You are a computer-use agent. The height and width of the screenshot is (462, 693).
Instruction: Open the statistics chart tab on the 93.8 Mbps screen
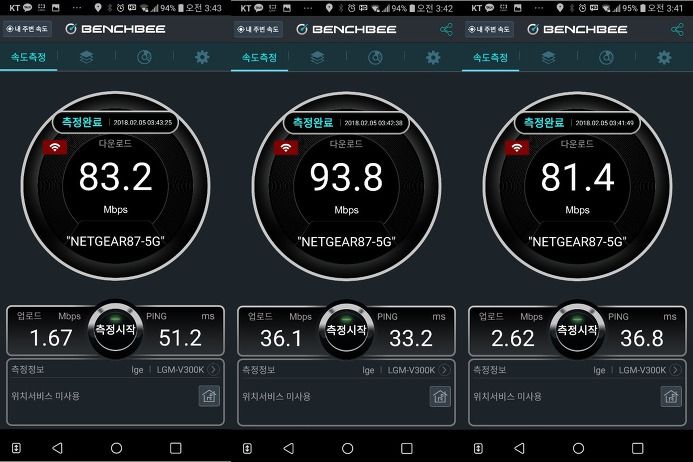(x=375, y=57)
